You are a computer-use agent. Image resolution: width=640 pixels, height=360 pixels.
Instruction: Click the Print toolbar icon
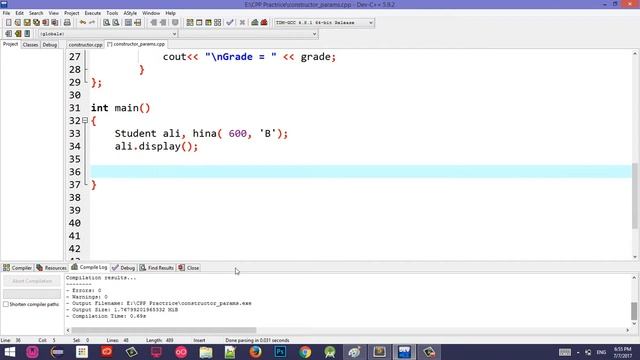click(67, 23)
